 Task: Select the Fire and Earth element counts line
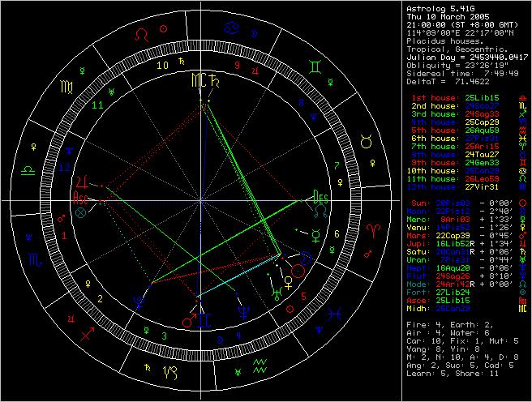tap(448, 325)
